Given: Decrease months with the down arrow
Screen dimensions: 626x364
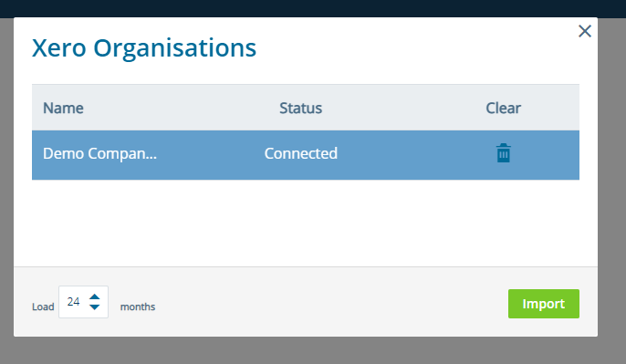Looking at the screenshot, I should pyautogui.click(x=94, y=307).
